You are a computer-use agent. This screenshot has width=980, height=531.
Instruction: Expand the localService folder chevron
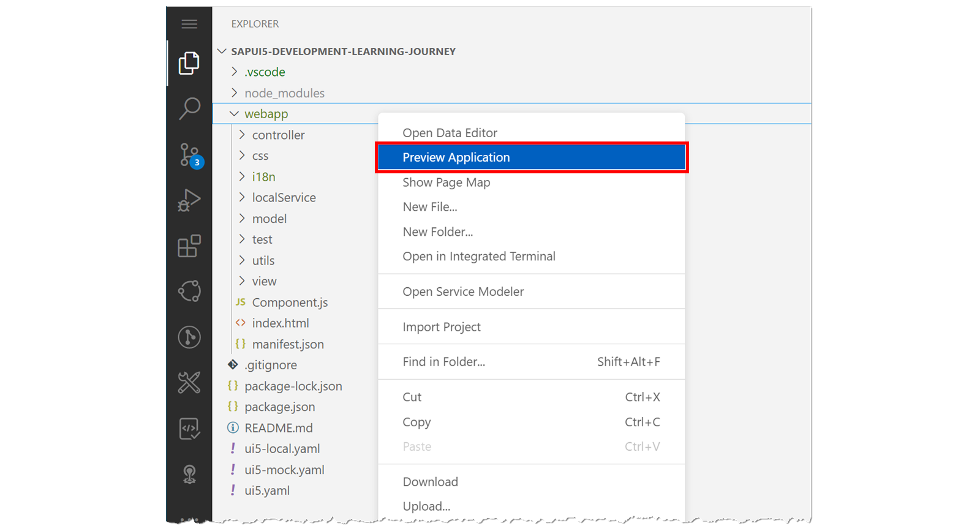242,197
